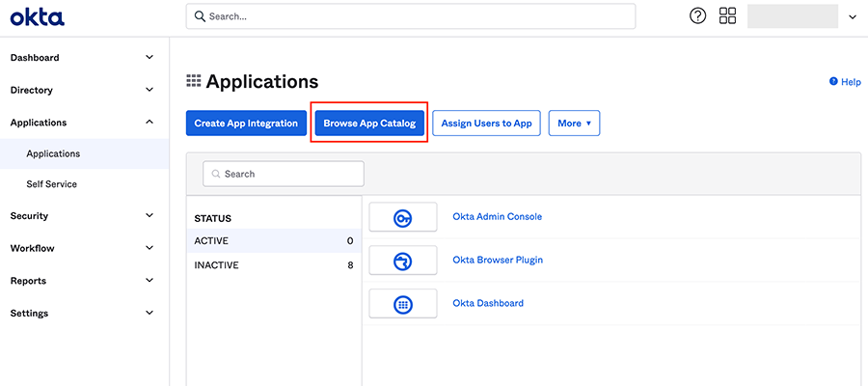Click Assign Users to App button
Screen dimensions: 868x386
pyautogui.click(x=487, y=124)
